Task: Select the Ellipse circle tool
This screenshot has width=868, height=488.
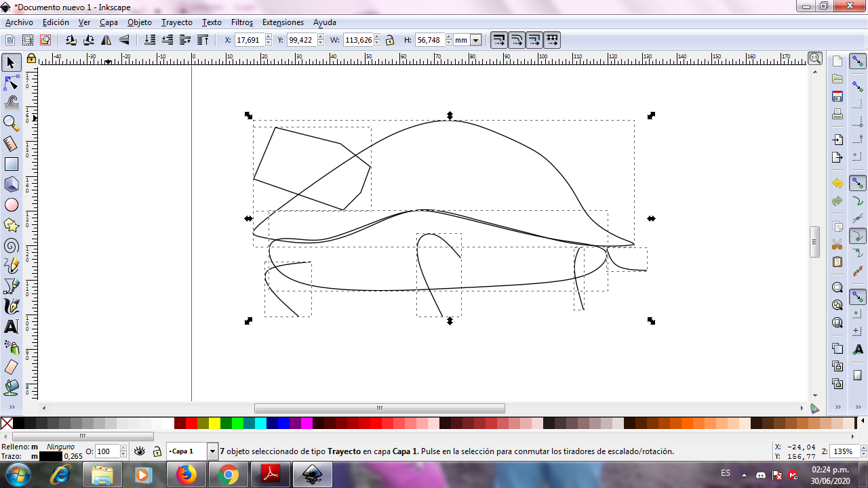Action: 11,205
